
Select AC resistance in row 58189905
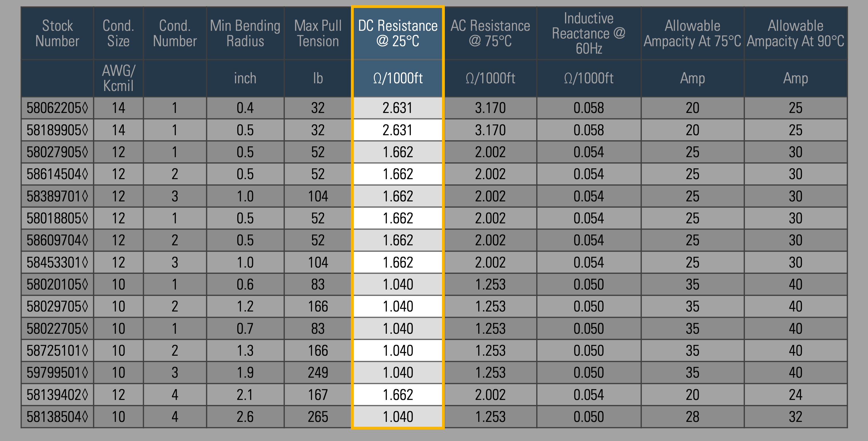[490, 130]
